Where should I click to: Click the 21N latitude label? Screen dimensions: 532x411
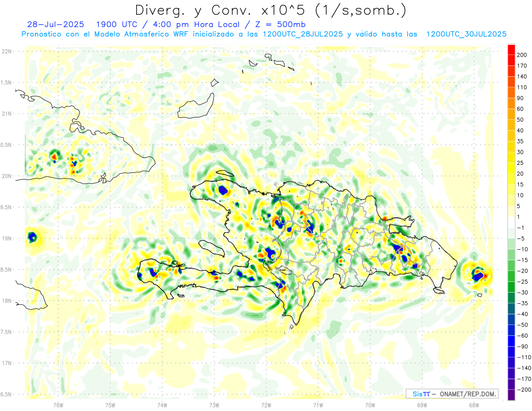(7, 114)
